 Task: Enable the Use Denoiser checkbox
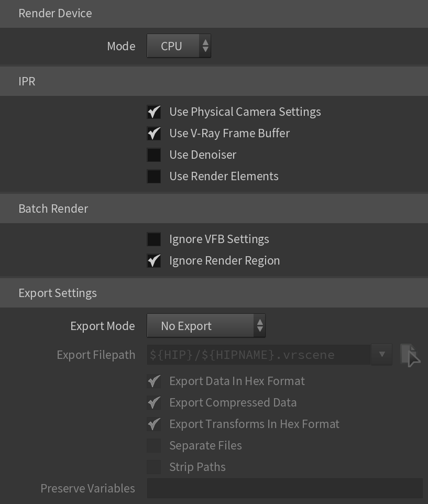[x=154, y=155]
